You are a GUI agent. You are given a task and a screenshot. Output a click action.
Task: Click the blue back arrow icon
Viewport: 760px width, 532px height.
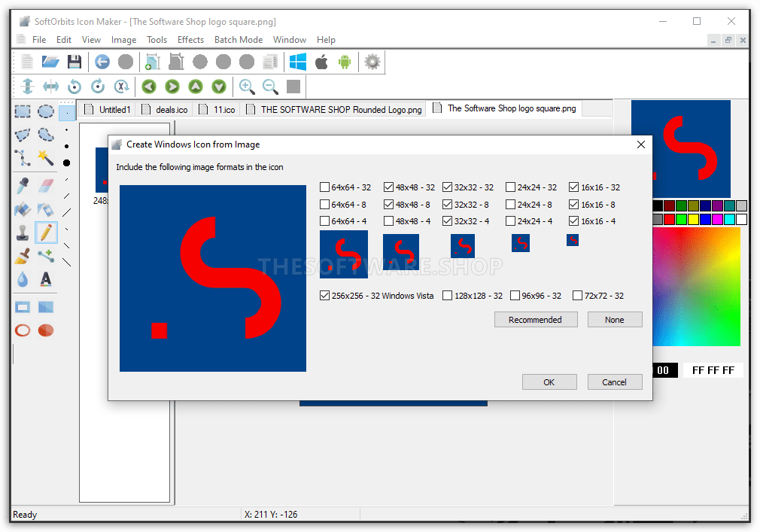102,62
